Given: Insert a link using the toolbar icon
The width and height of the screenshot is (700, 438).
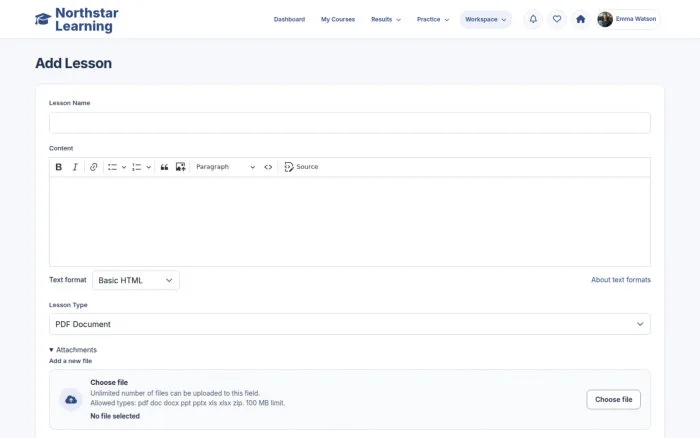Looking at the screenshot, I should click(93, 167).
